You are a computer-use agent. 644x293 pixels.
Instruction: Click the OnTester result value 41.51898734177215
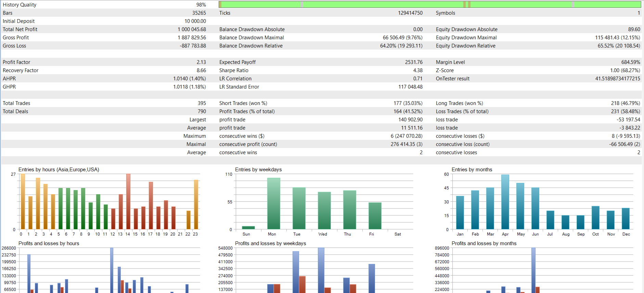tap(618, 79)
